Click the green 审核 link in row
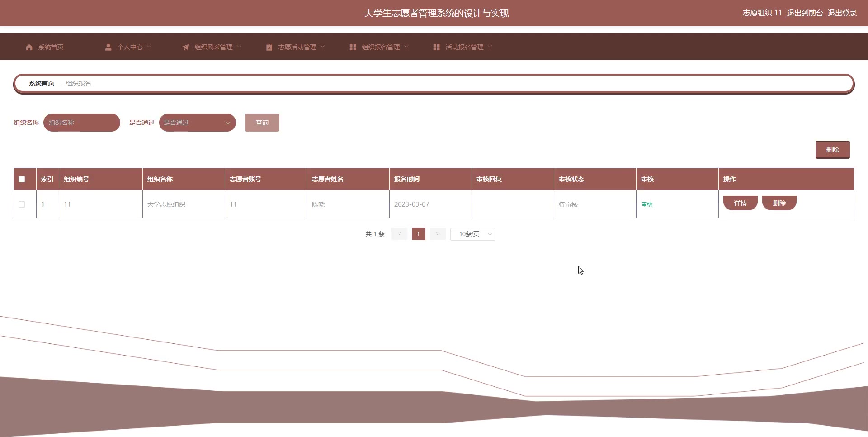The image size is (868, 437). coord(647,204)
